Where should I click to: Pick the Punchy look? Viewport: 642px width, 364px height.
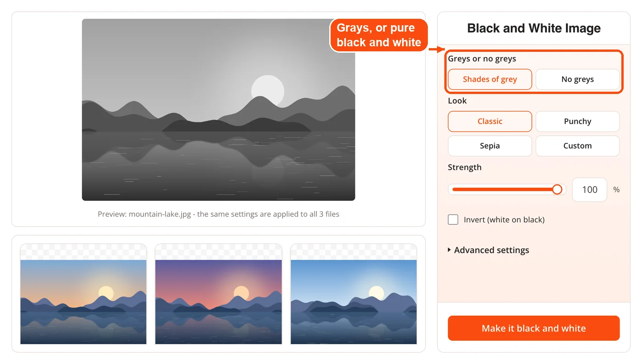coord(577,121)
